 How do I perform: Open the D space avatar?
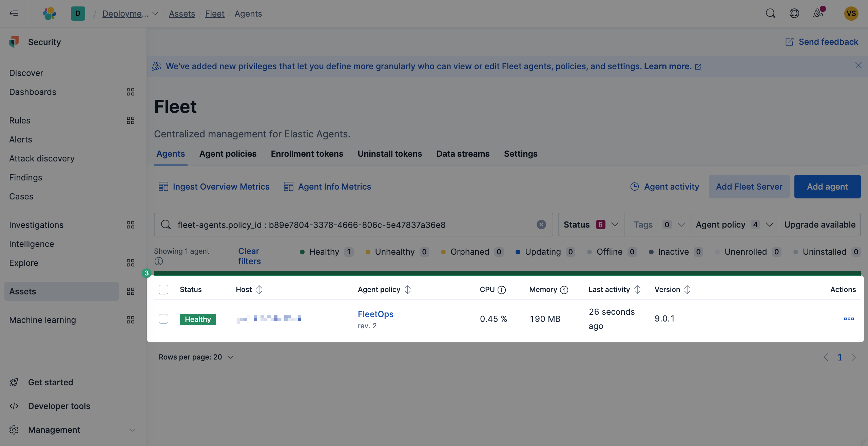(x=78, y=14)
